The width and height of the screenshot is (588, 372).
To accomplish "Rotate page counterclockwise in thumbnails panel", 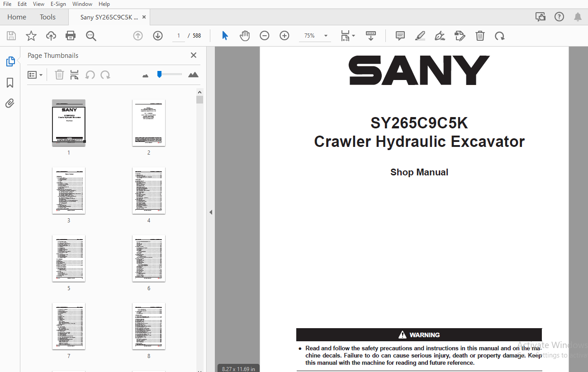I will coord(90,75).
